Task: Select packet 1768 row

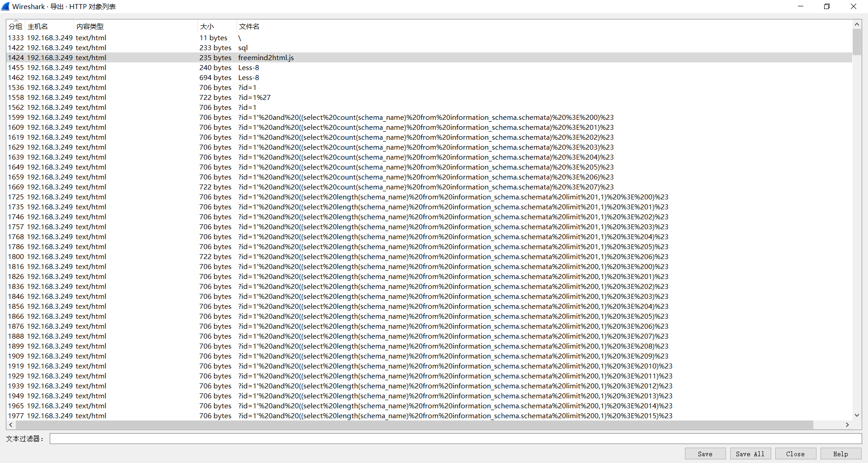Action: 429,236
